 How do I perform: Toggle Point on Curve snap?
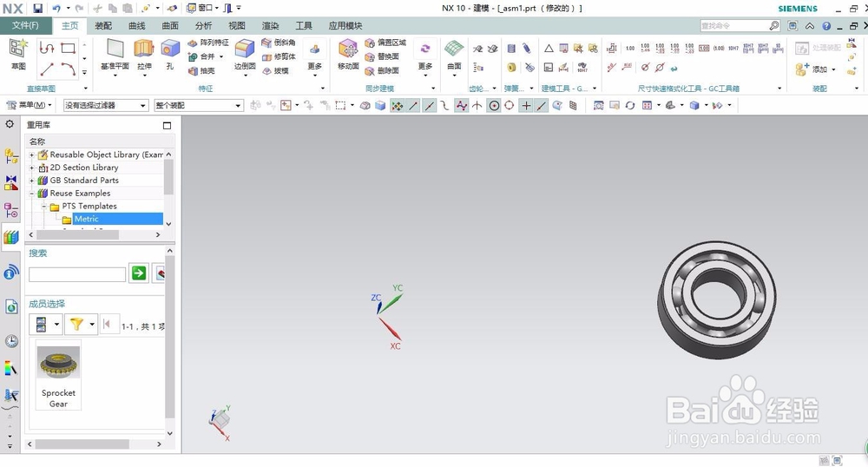click(x=542, y=106)
